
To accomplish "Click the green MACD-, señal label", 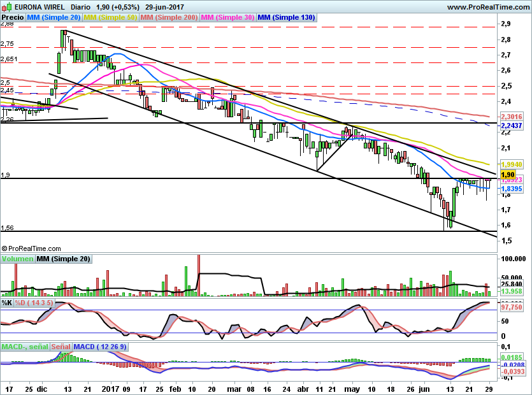I will tap(24, 347).
